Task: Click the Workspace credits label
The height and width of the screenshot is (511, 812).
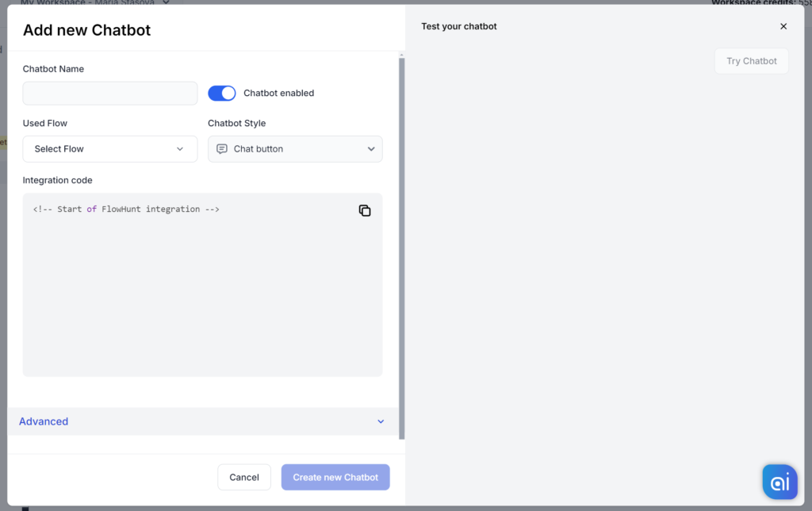Action: [759, 2]
